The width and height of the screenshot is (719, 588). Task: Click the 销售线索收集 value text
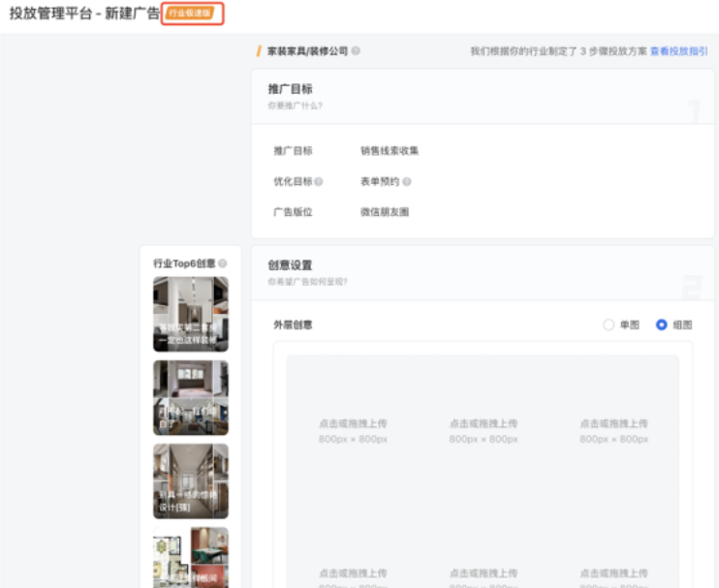coord(390,151)
